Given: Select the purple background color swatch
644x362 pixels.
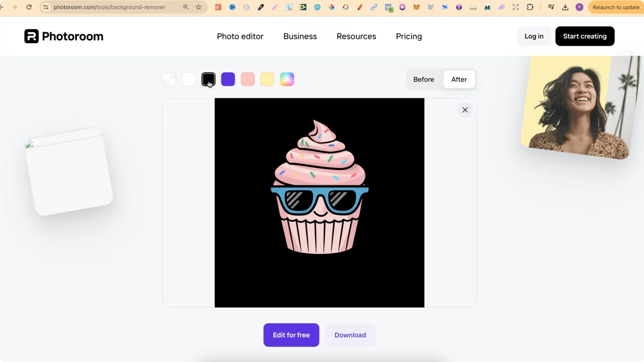Looking at the screenshot, I should [228, 79].
